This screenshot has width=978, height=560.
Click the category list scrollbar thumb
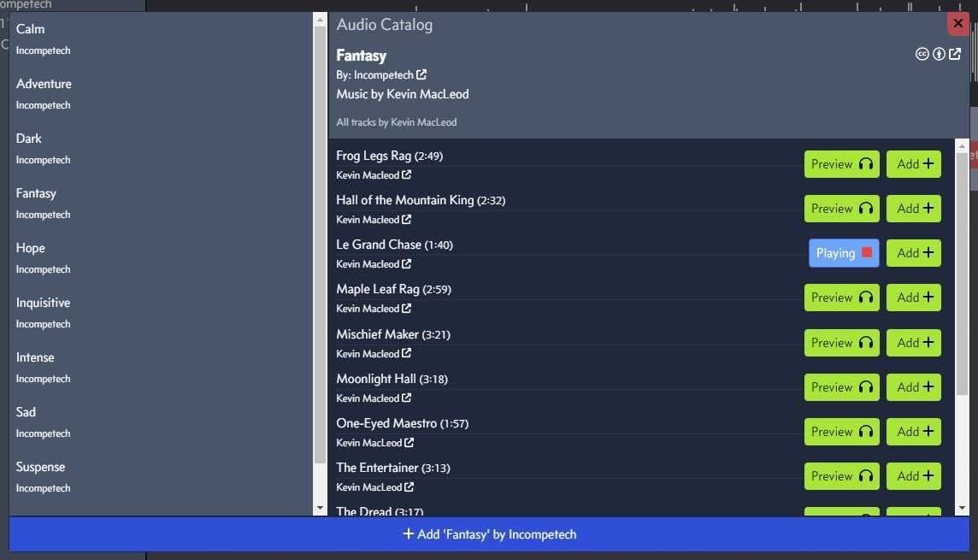point(320,245)
